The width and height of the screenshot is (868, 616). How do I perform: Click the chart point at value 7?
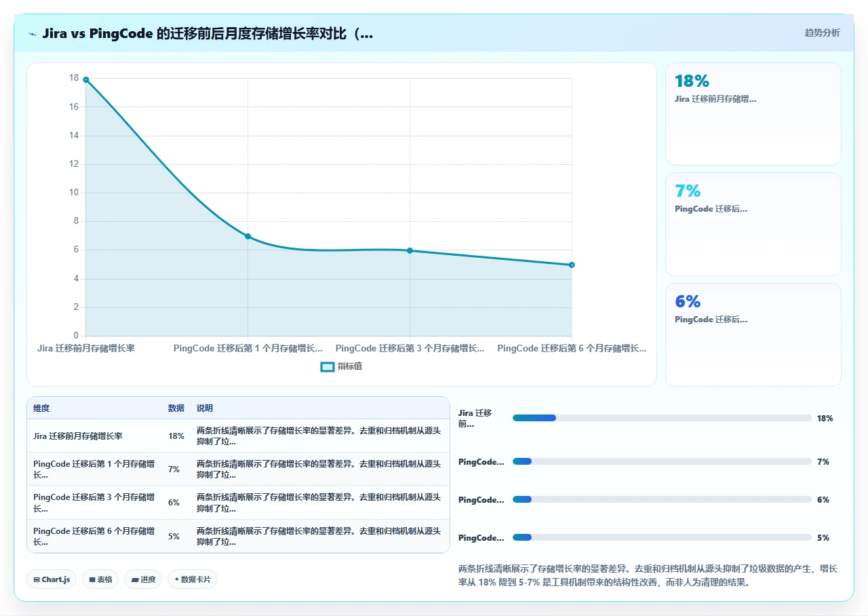coord(248,236)
